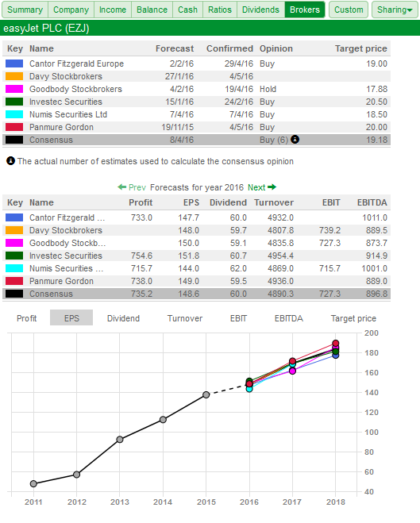
Task: Click the magenta Goodbody 2017 forecast point
Action: point(292,371)
